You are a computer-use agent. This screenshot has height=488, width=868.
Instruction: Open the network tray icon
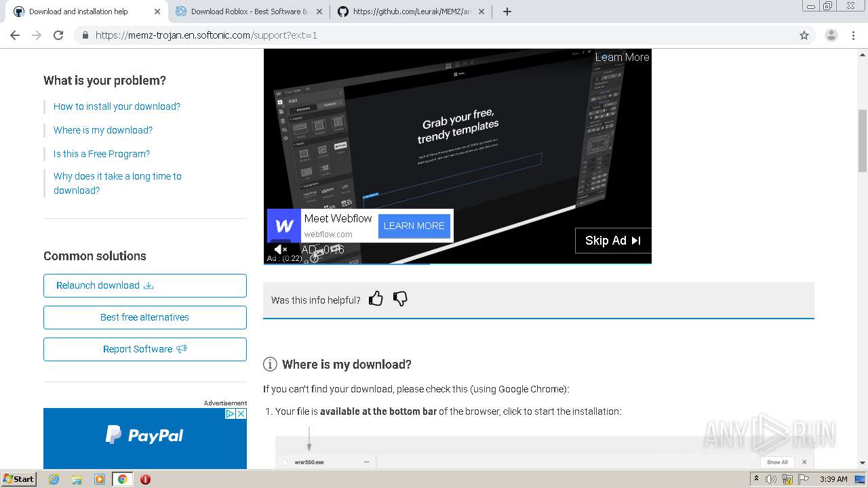787,479
